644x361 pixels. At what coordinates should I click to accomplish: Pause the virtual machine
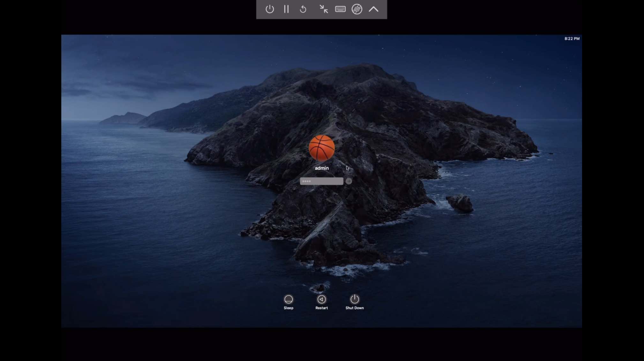pyautogui.click(x=286, y=9)
